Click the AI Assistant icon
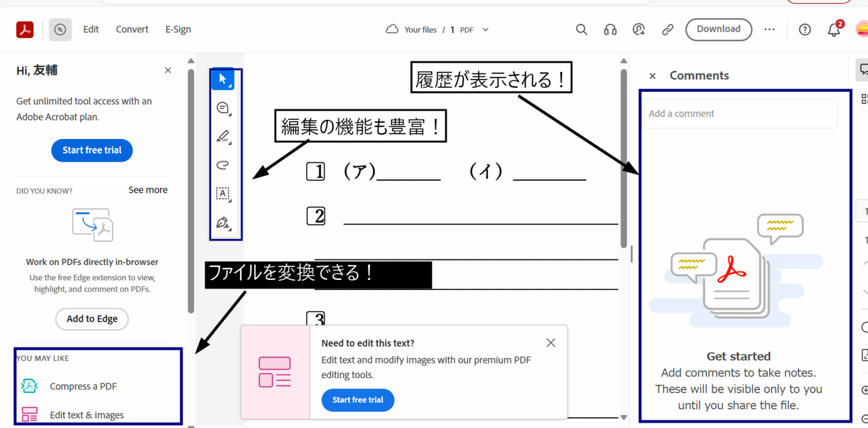Screen dimensions: 868x428 pos(639,29)
